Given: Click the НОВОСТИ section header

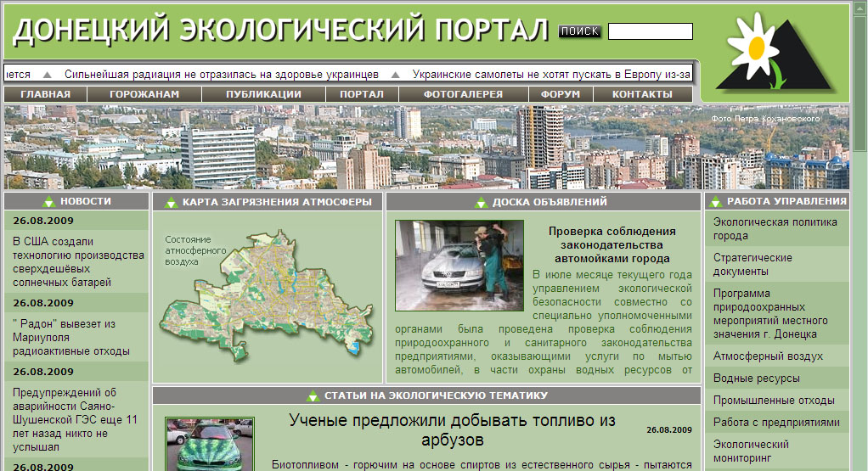Looking at the screenshot, I should [x=76, y=201].
